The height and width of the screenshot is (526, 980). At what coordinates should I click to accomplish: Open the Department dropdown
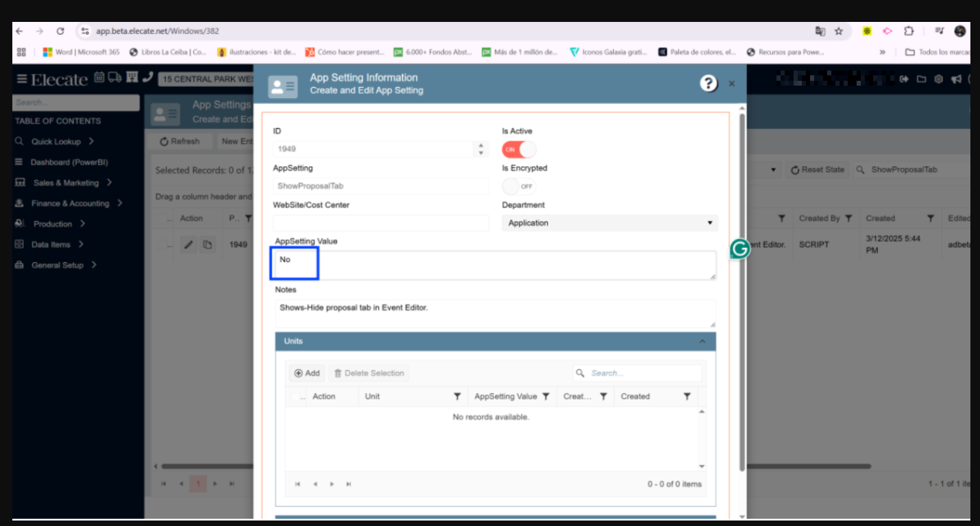tap(609, 223)
